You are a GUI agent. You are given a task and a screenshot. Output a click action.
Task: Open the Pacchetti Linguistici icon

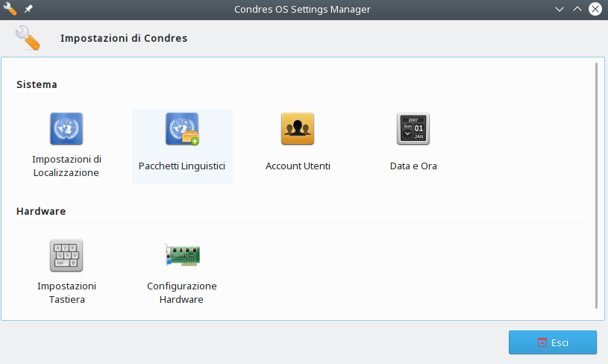pyautogui.click(x=182, y=128)
